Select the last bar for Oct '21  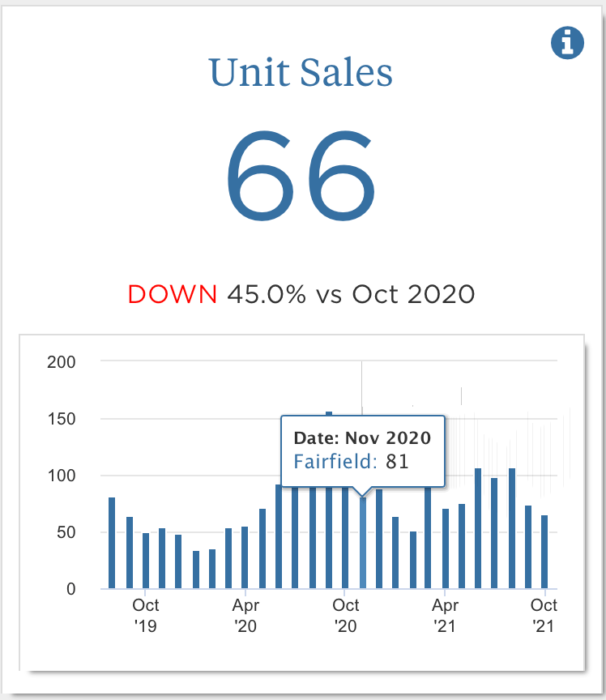click(545, 552)
